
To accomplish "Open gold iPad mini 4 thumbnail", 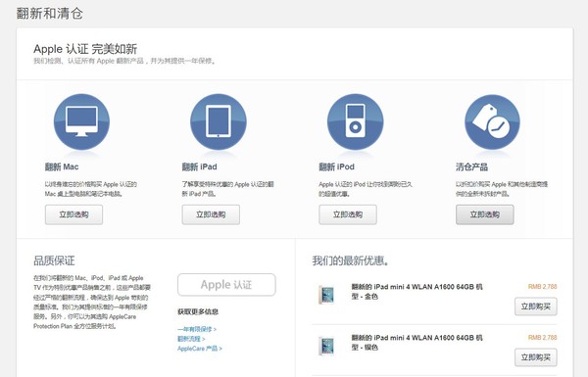I will click(x=326, y=295).
